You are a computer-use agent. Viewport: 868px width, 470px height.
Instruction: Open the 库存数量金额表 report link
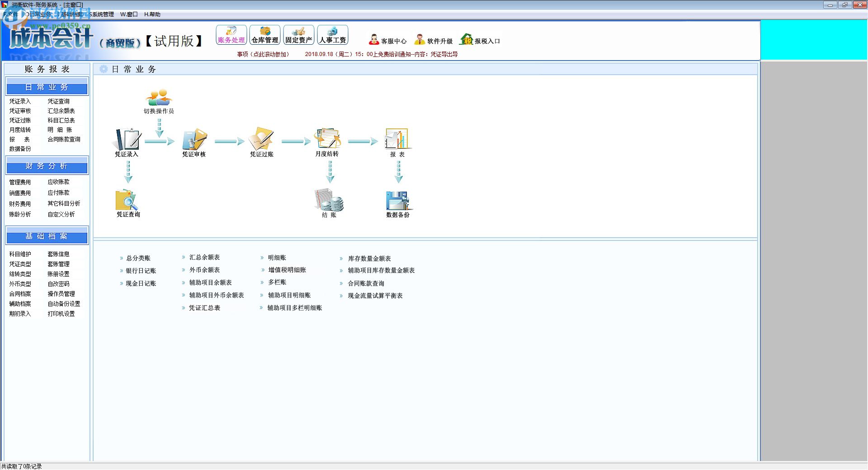click(x=369, y=258)
